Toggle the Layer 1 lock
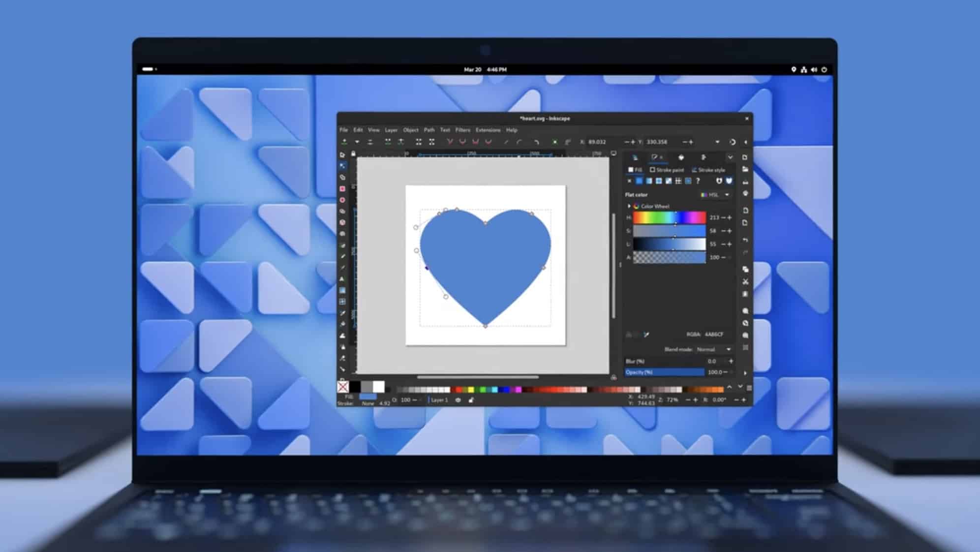 point(471,400)
